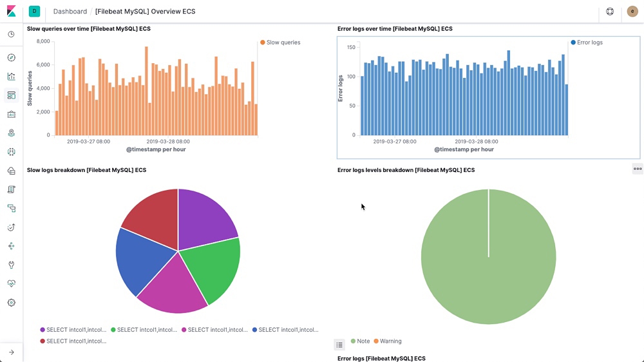Click the Dashboard breadcrumb

pos(70,12)
